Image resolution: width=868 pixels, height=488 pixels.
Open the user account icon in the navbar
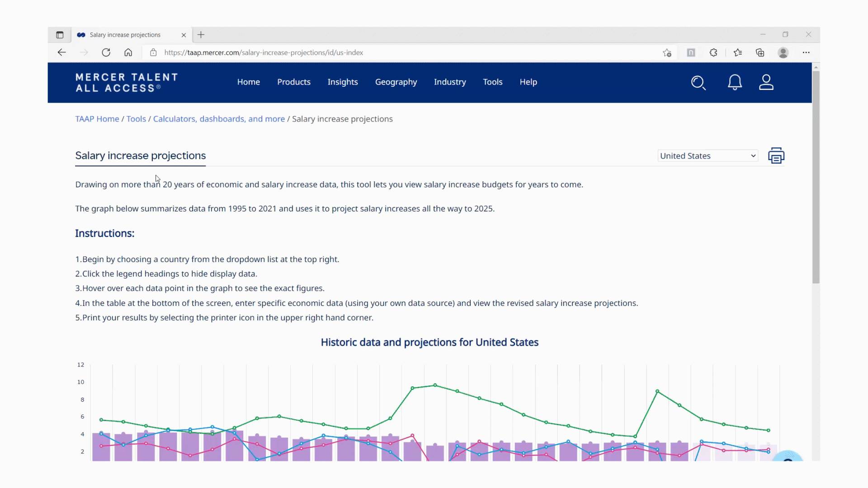(766, 83)
